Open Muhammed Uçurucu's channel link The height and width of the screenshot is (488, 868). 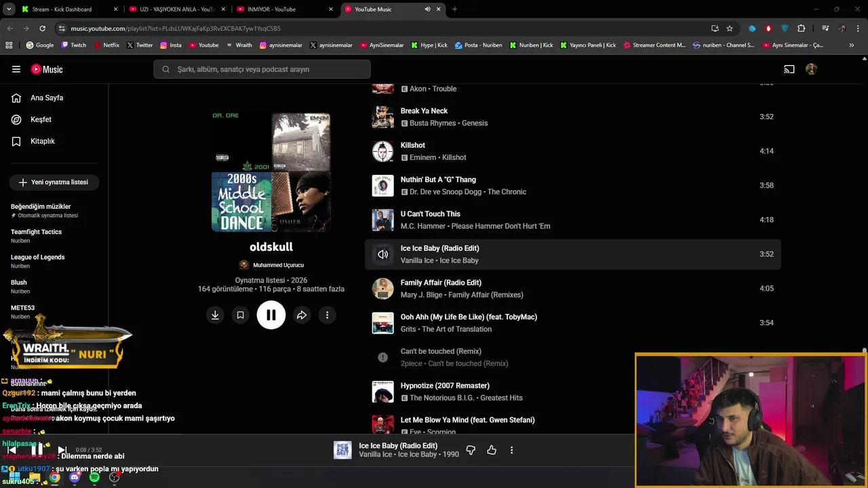click(278, 265)
